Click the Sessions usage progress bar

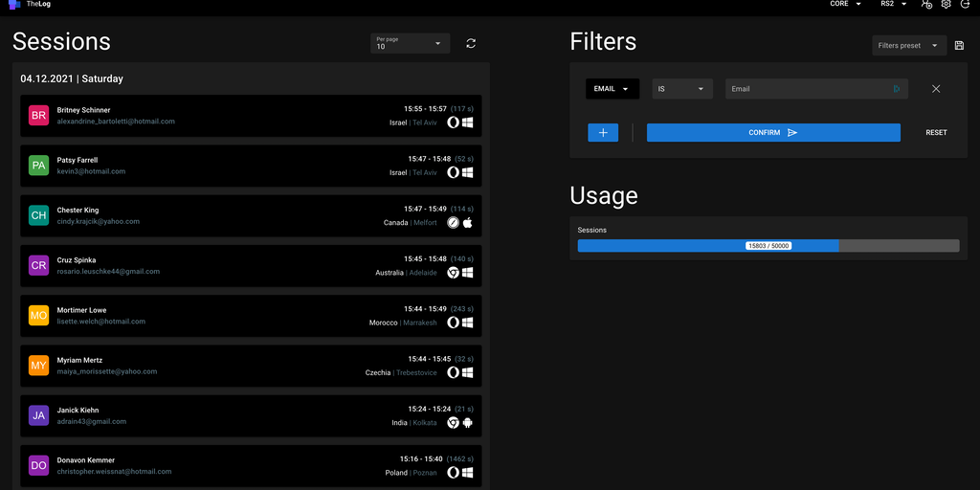pos(768,246)
